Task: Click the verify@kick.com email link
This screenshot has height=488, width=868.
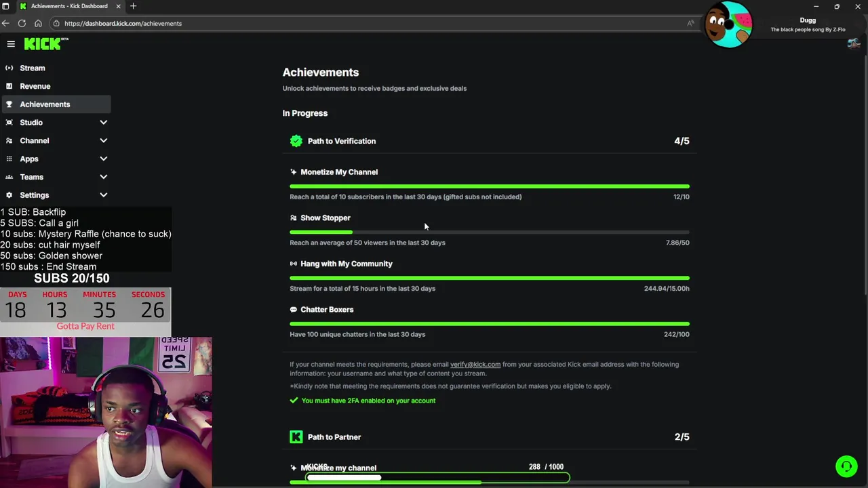Action: (x=475, y=365)
